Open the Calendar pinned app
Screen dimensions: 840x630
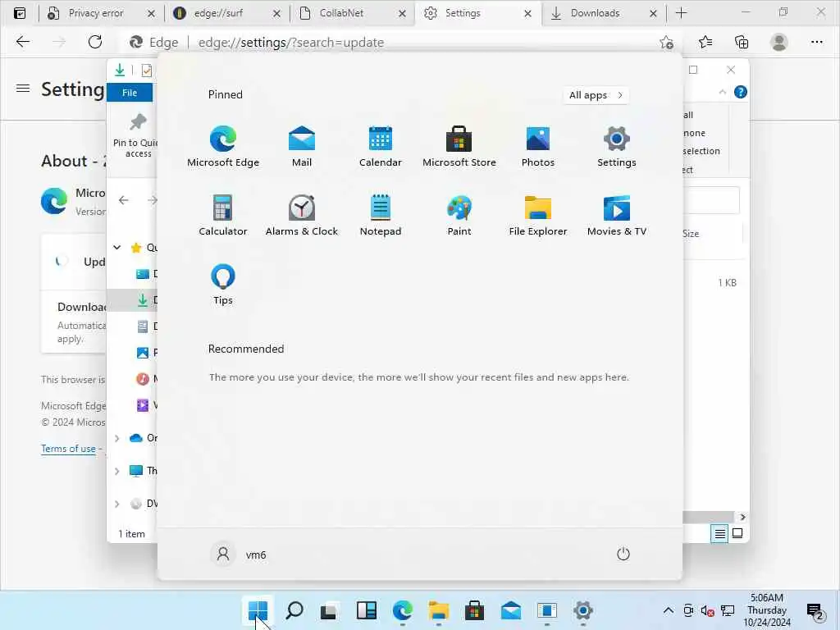(381, 146)
